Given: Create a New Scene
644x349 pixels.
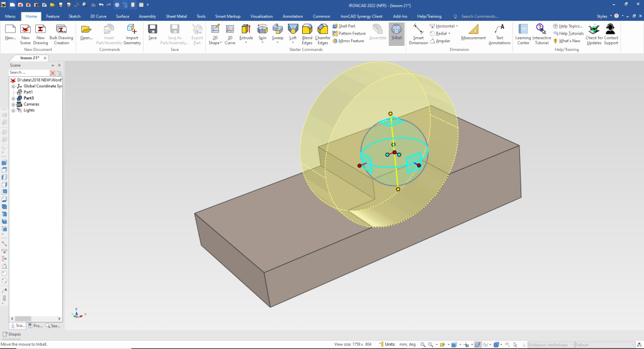Looking at the screenshot, I should point(25,32).
